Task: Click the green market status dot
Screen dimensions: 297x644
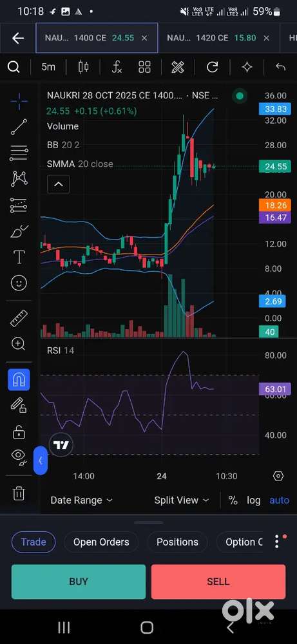Action: click(x=240, y=96)
